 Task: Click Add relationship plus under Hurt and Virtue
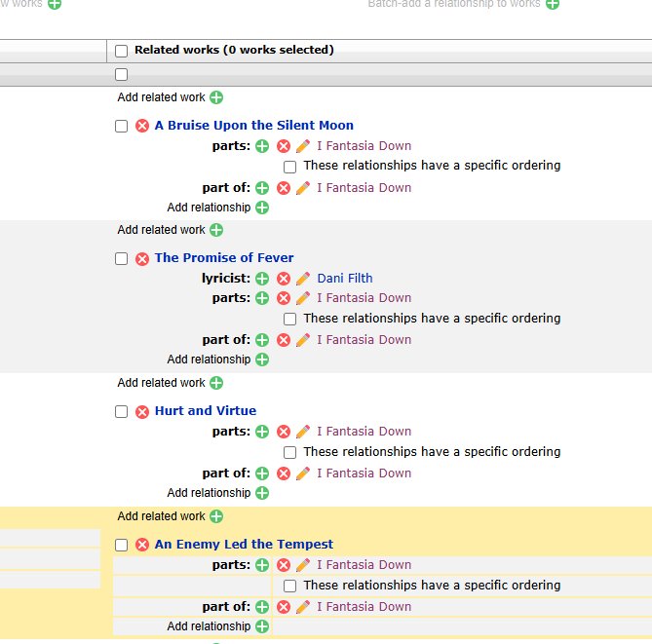pyautogui.click(x=262, y=493)
